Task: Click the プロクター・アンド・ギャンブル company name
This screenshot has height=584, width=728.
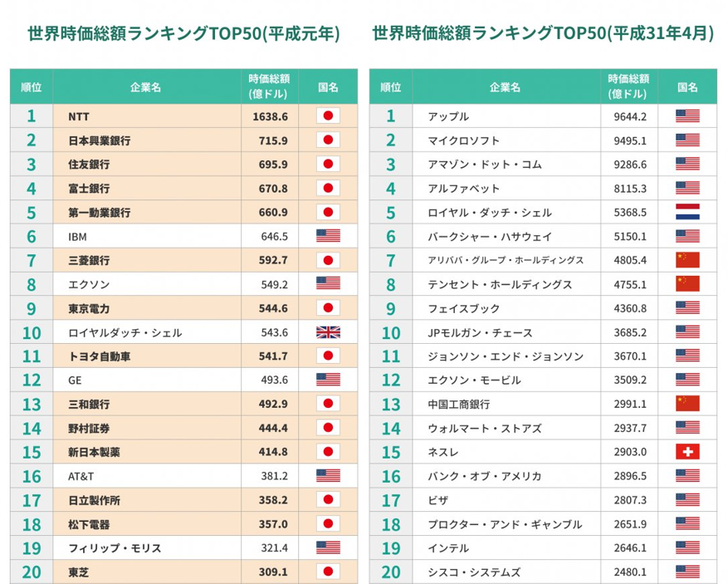Action: [505, 524]
